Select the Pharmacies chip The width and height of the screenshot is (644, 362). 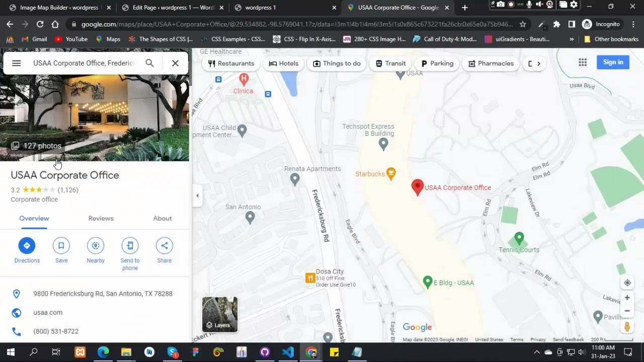coord(491,63)
